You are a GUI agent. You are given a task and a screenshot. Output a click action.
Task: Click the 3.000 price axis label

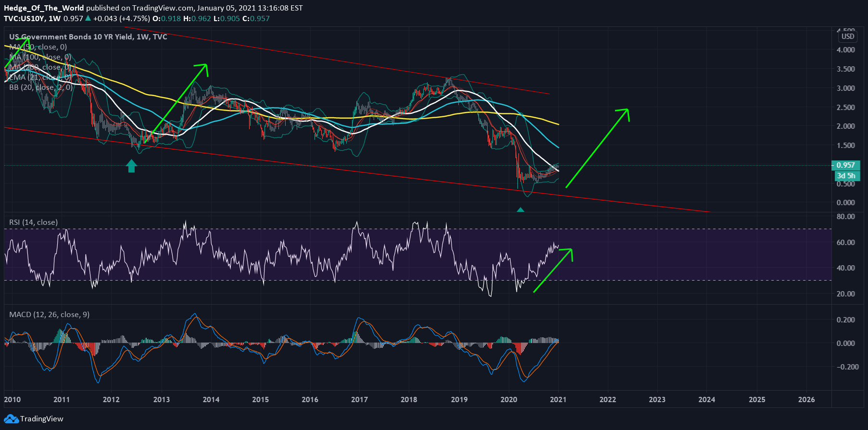point(846,88)
